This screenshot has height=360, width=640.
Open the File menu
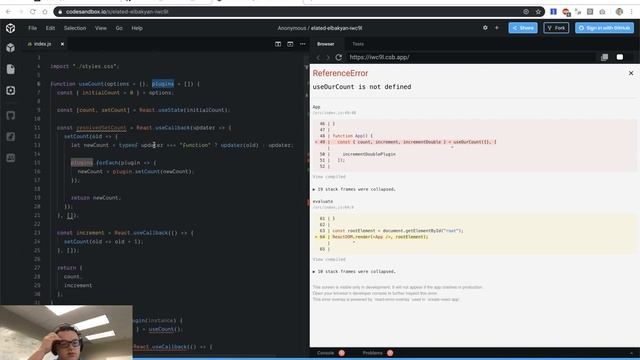33,28
